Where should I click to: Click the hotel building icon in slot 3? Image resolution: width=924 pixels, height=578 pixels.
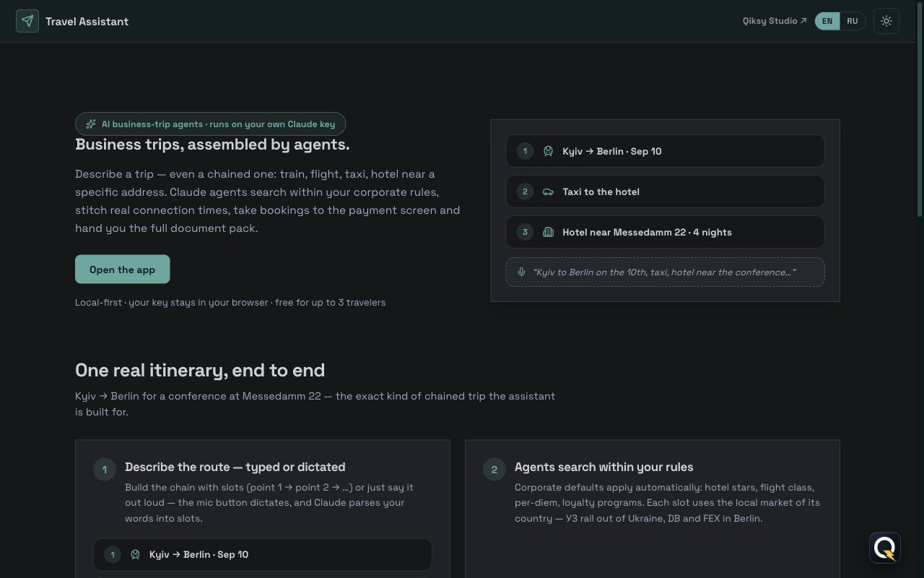(x=548, y=232)
